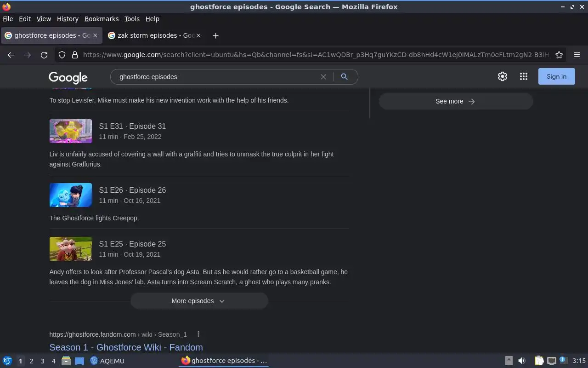Open the Google apps grid
Viewport: 588px width, 368px height.
tap(524, 77)
